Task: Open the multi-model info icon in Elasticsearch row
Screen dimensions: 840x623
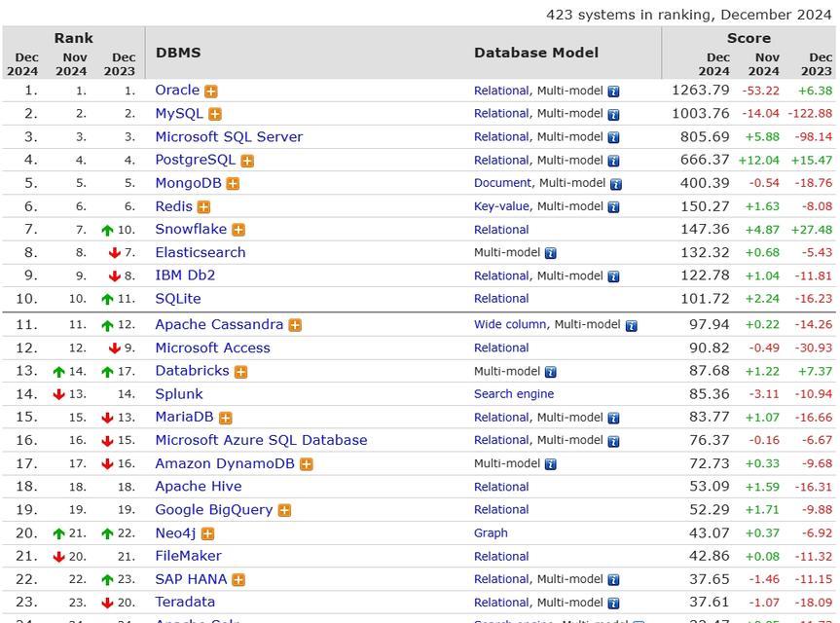Action: tap(551, 253)
